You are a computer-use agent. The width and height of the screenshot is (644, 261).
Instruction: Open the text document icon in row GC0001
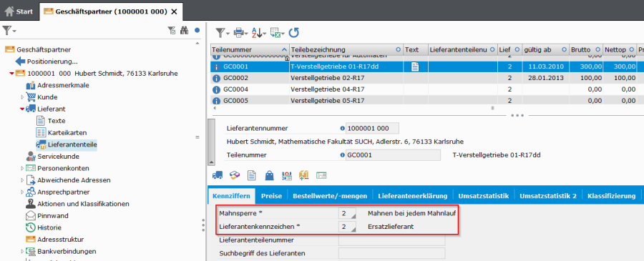tap(415, 67)
